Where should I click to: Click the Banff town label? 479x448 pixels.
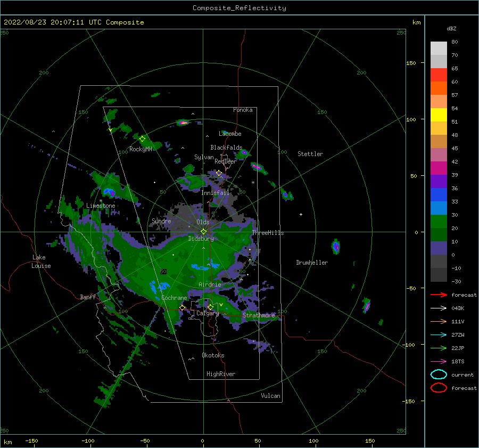(88, 297)
